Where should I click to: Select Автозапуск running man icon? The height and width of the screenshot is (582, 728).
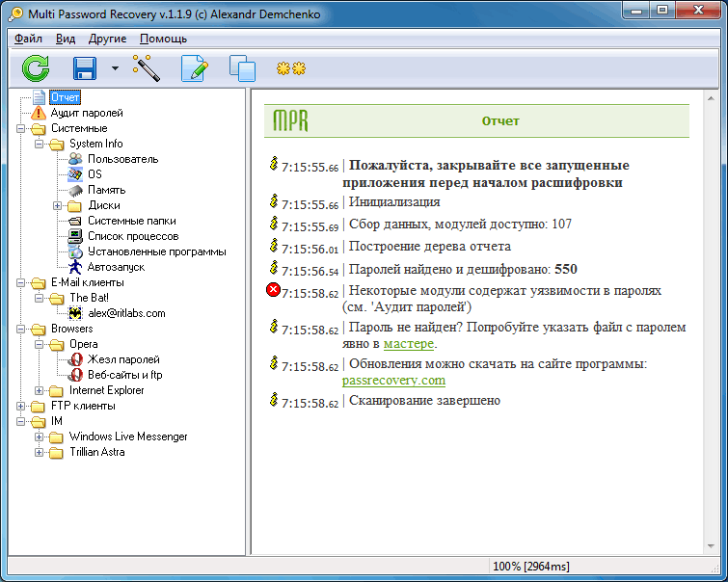(x=75, y=267)
